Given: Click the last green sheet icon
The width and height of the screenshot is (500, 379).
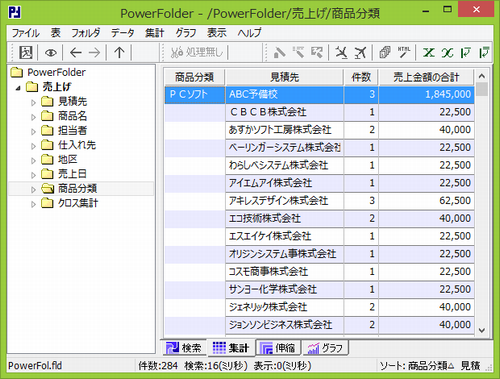Looking at the screenshot, I should (x=484, y=52).
